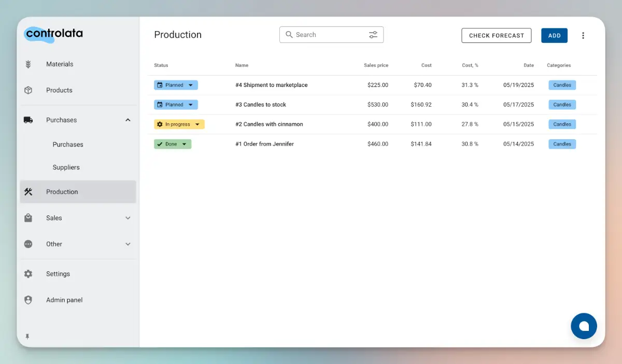Open the three-dot more options menu
Viewport: 622px width, 364px height.
[x=583, y=36]
